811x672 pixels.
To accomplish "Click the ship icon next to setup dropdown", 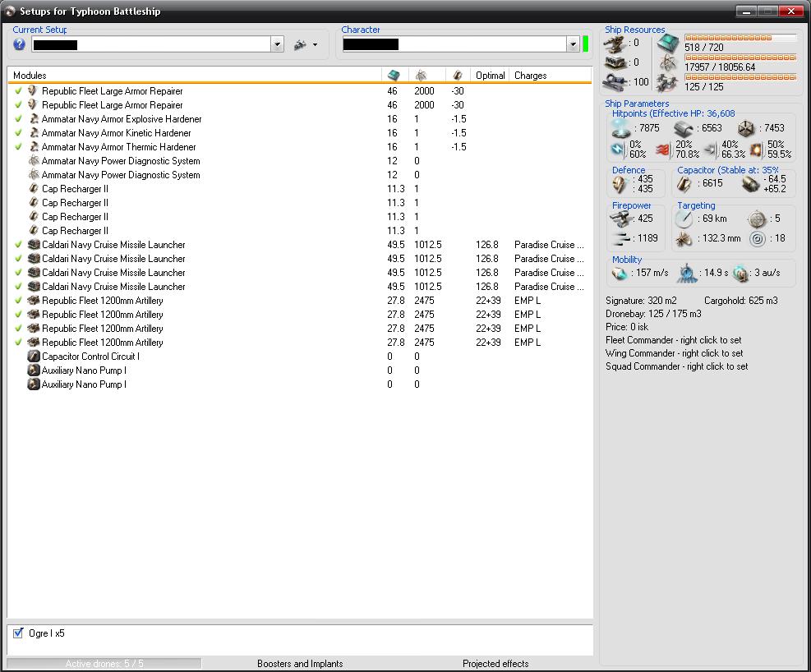I will 300,45.
